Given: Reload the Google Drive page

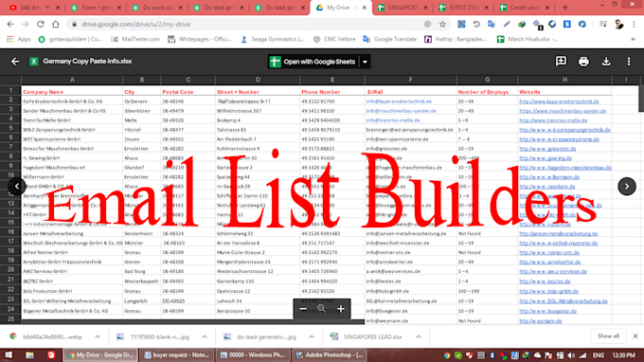Looking at the screenshot, I should tap(40, 25).
